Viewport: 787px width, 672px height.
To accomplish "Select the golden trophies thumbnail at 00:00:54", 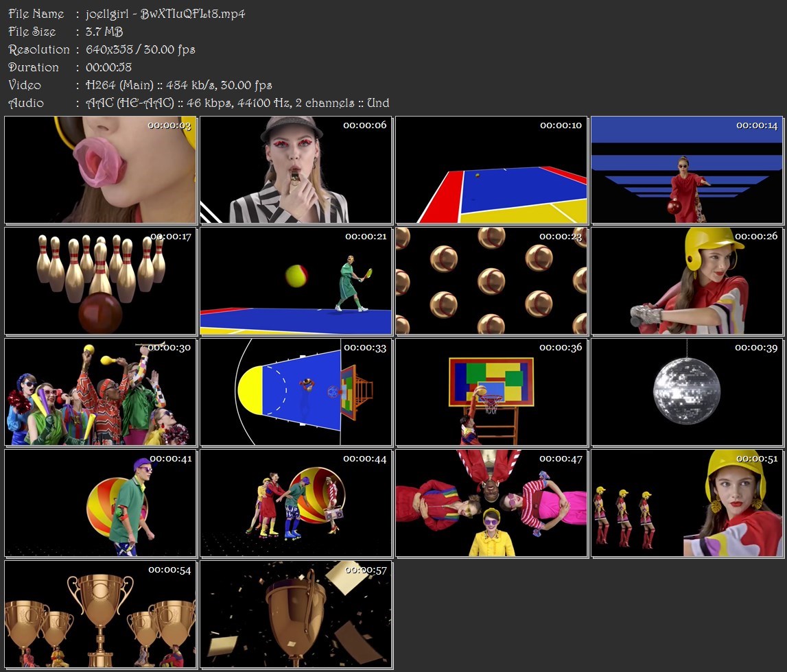I will [100, 614].
